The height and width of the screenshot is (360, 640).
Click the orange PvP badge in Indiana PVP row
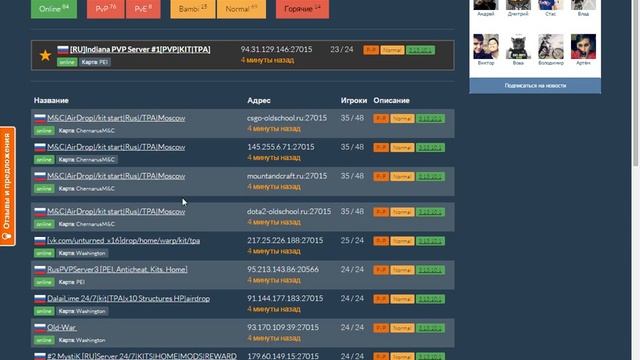tap(371, 50)
